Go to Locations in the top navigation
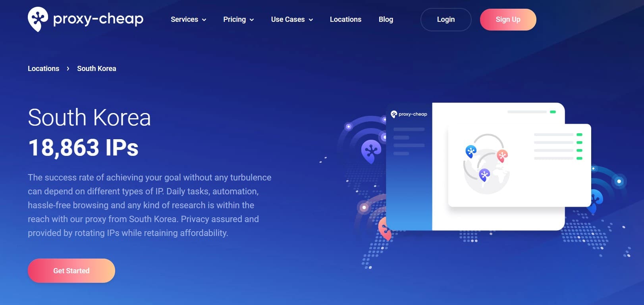The height and width of the screenshot is (305, 644). pyautogui.click(x=345, y=19)
